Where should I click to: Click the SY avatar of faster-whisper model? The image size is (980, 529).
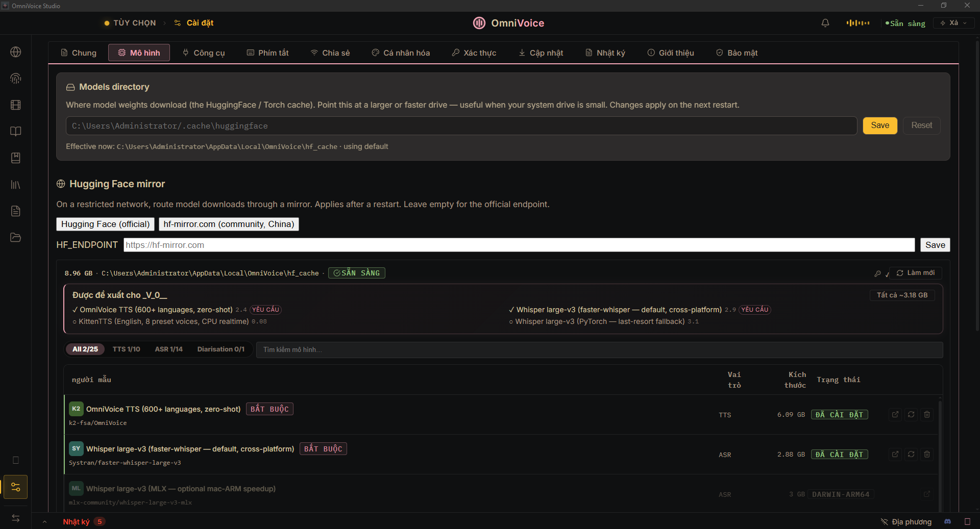tap(76, 449)
